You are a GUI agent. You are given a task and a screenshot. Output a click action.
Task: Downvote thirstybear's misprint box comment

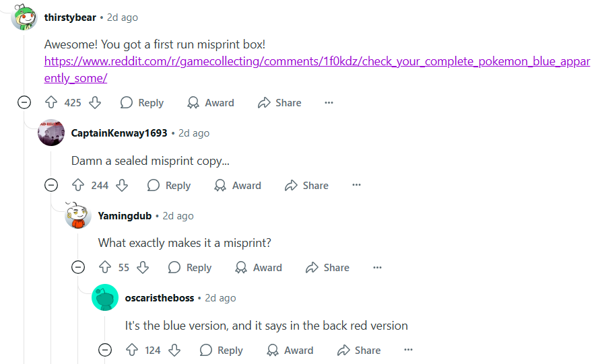tap(95, 103)
